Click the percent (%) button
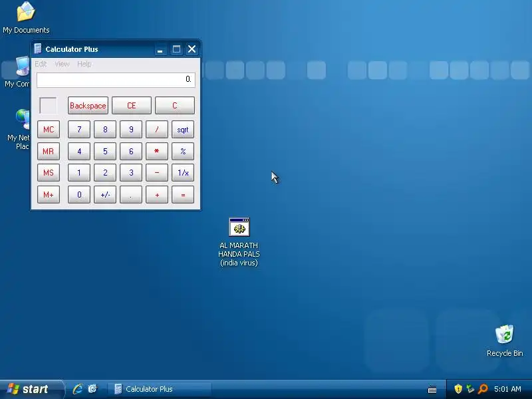 [183, 151]
